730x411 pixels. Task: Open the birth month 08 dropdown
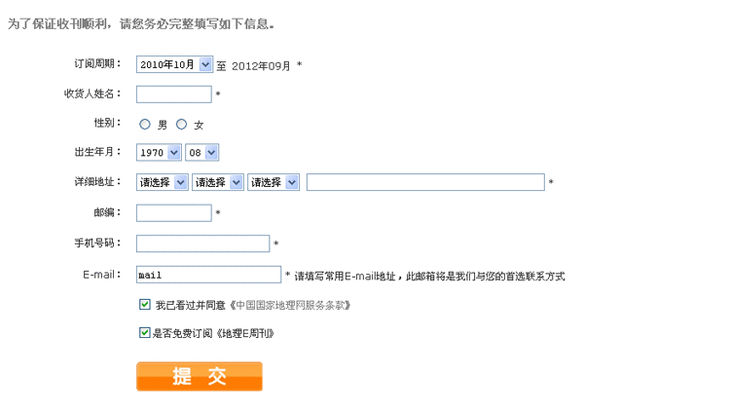[x=202, y=153]
